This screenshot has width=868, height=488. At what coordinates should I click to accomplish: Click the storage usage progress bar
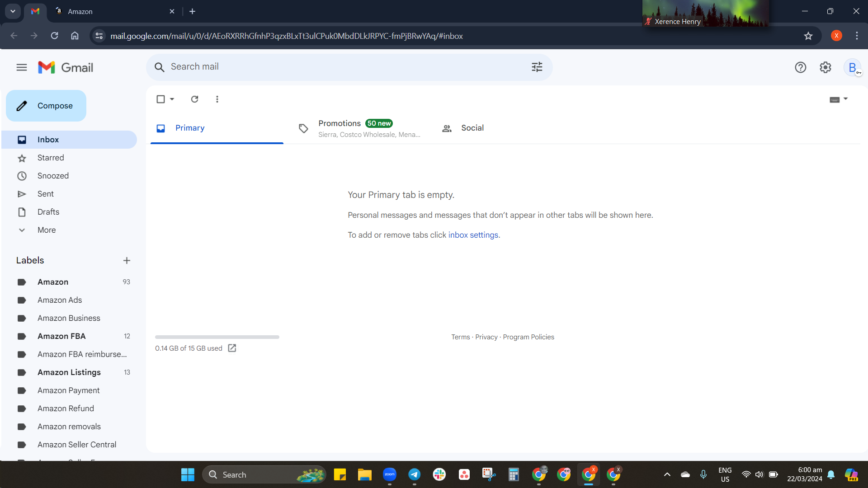[x=217, y=337]
